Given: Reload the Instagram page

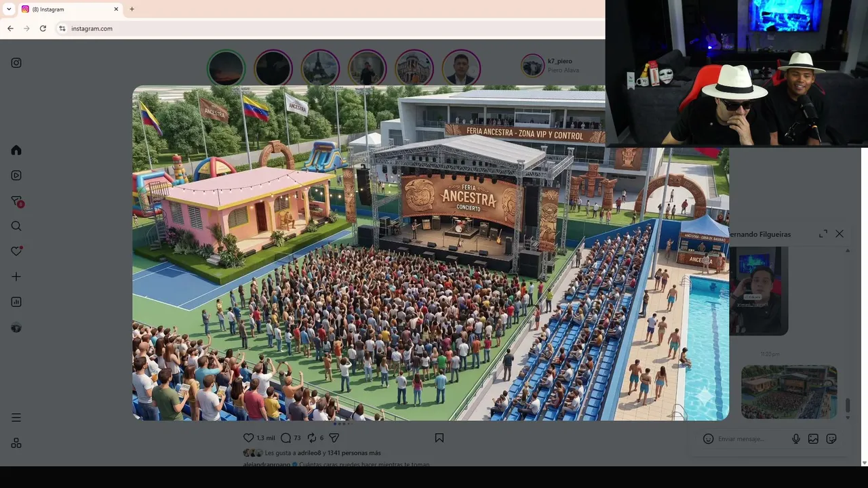Looking at the screenshot, I should click(x=43, y=28).
